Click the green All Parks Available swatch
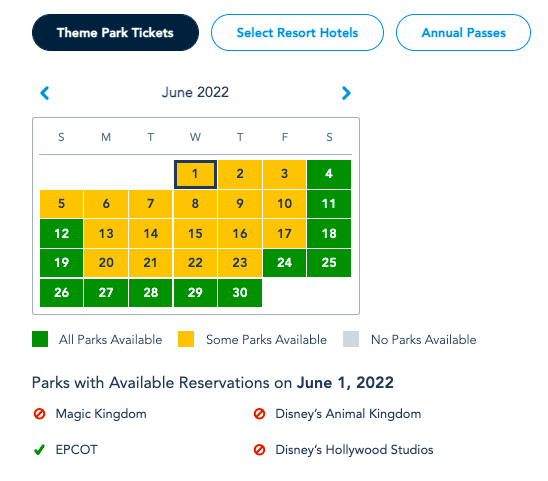Image resolution: width=548 pixels, height=481 pixels. [40, 339]
